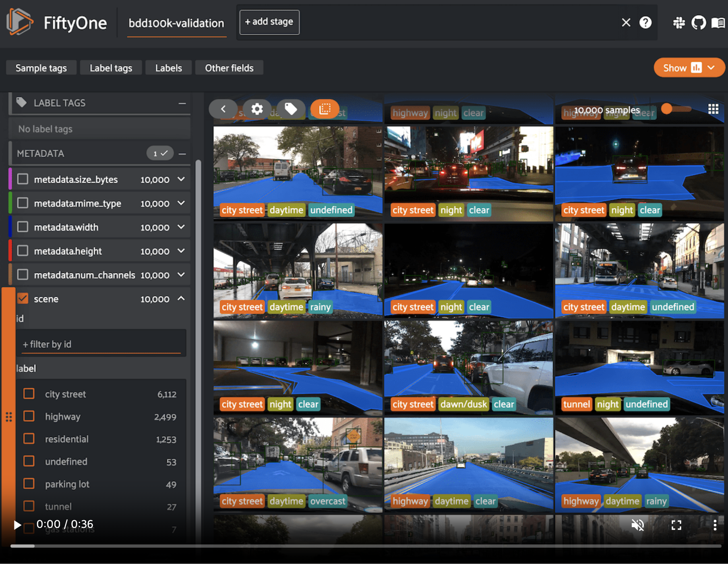Toggle metadata.size_bytes checkbox
Viewport: 728px width, 565px height.
[23, 179]
